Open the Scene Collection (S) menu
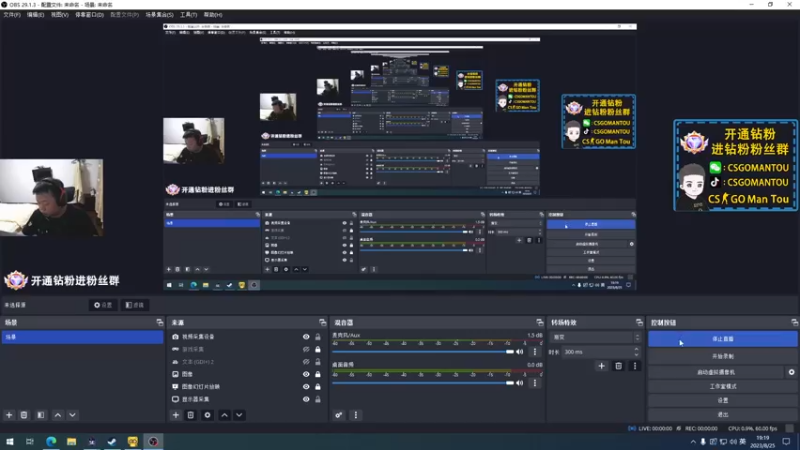 point(159,15)
